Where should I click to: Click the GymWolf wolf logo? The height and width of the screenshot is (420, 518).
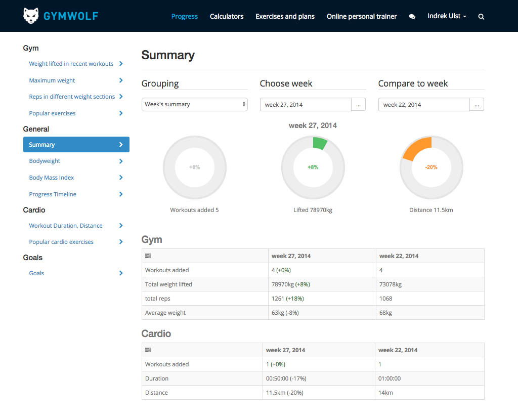(31, 16)
